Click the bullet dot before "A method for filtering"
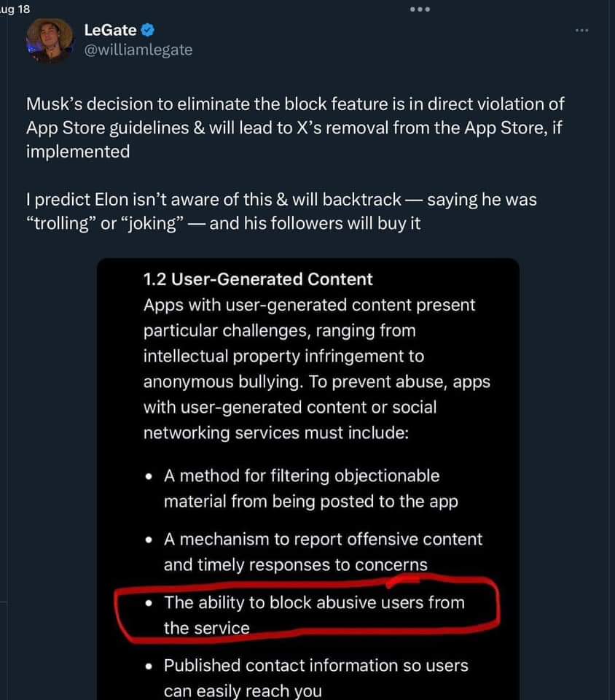 pos(149,477)
